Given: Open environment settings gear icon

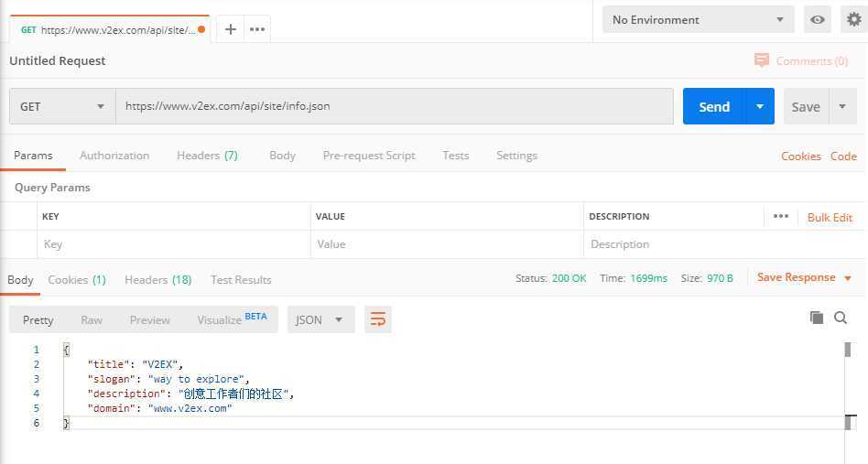Looking at the screenshot, I should [853, 20].
